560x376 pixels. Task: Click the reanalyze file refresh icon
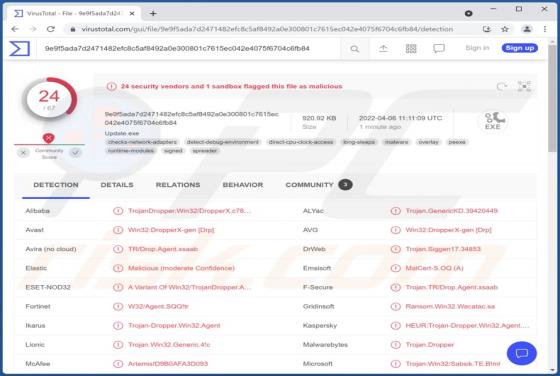501,86
